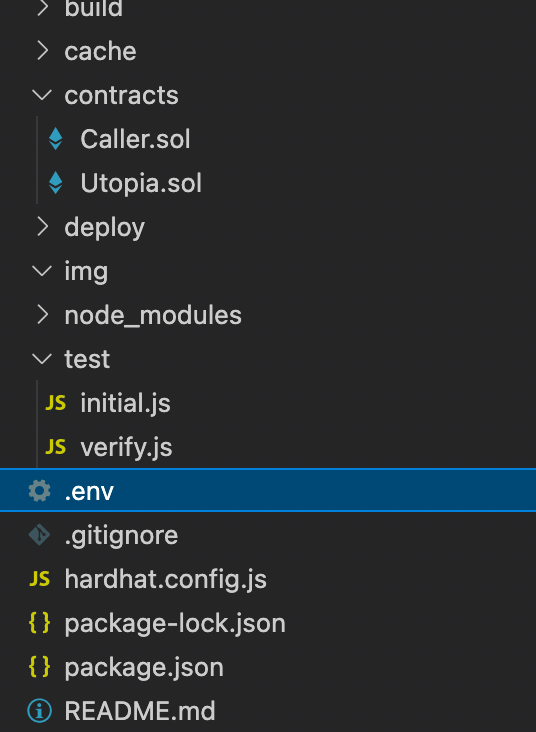Collapse the contracts folder chevron
536x732 pixels.
(x=42, y=95)
